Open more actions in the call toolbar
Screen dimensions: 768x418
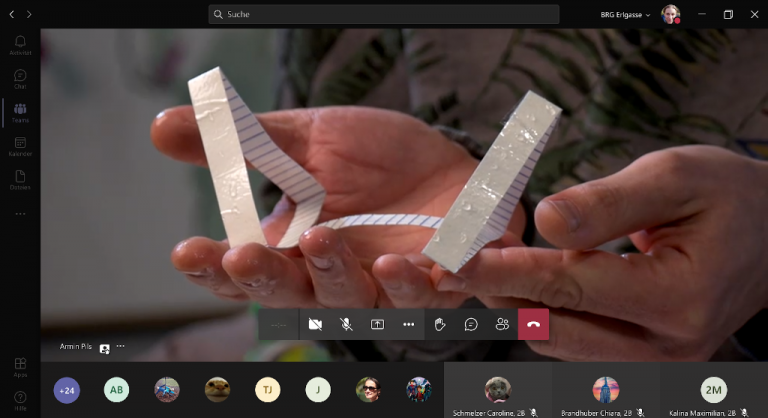[408, 324]
